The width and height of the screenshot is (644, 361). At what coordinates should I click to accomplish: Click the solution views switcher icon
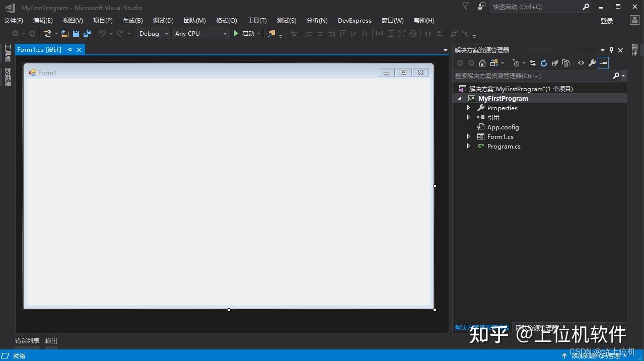(494, 63)
